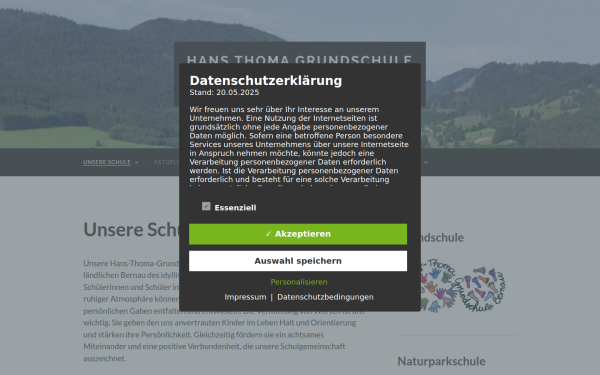Open the Unsere Schule menu item
The height and width of the screenshot is (375, 600).
pos(107,162)
